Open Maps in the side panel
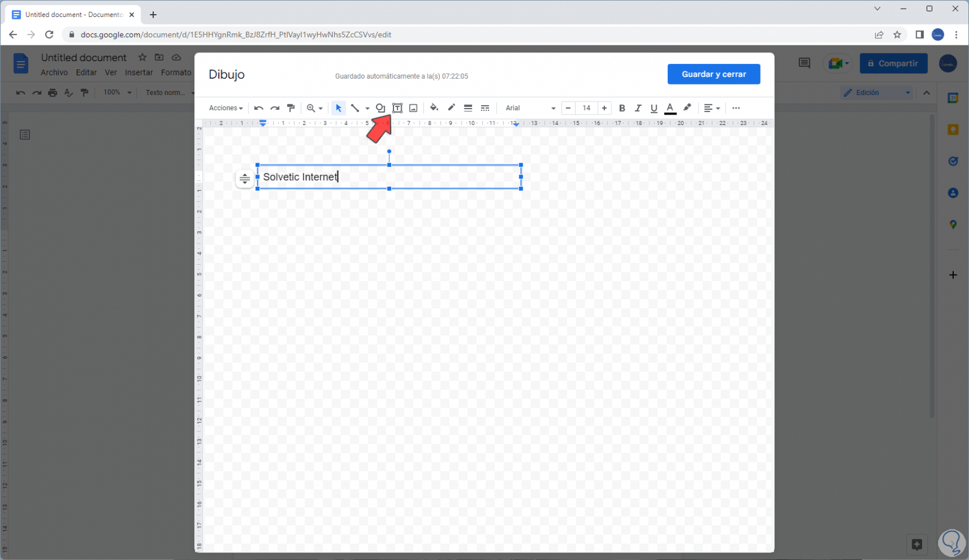The height and width of the screenshot is (560, 969). point(953,225)
